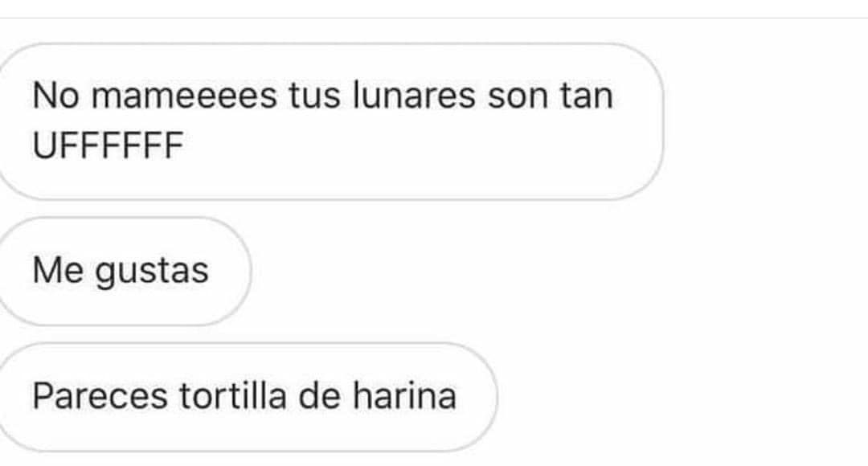Select the word "Pareces"
The width and height of the screenshot is (868, 466).
pos(100,396)
